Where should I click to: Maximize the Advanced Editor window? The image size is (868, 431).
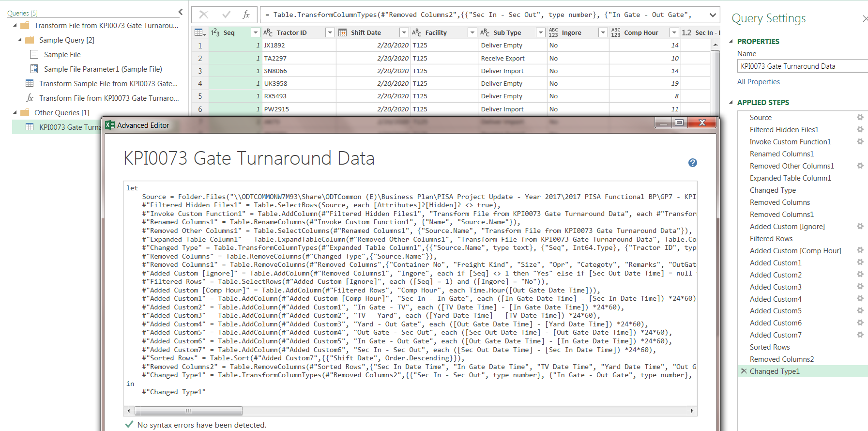click(x=679, y=123)
